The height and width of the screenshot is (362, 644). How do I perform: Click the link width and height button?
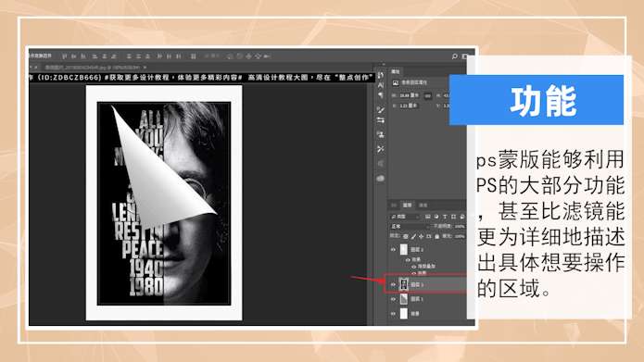[427, 95]
